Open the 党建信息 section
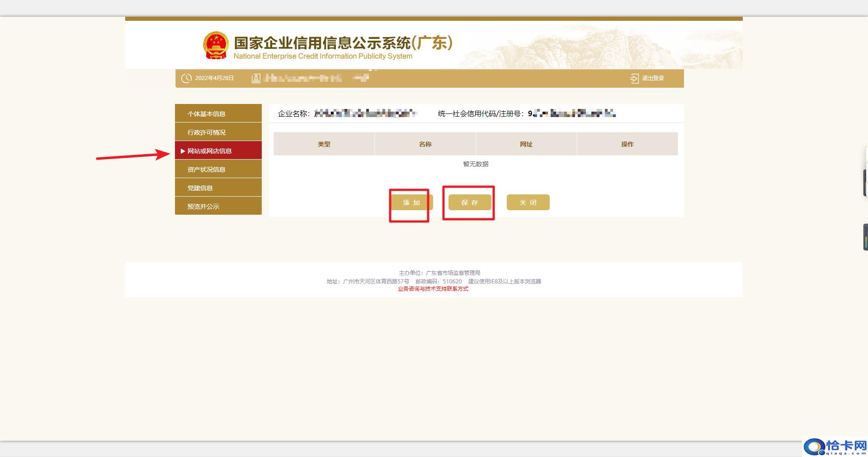The image size is (868, 457). click(200, 187)
